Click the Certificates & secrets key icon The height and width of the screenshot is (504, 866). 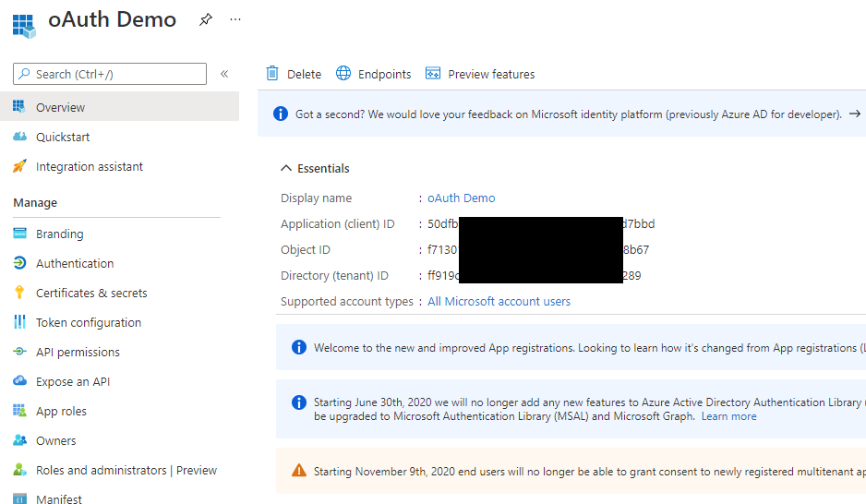[19, 294]
